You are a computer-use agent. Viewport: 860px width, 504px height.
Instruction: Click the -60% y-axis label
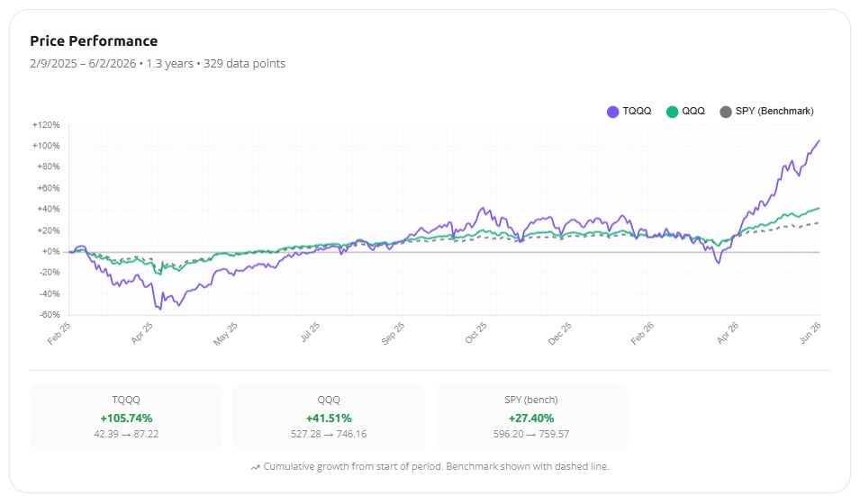(50, 315)
